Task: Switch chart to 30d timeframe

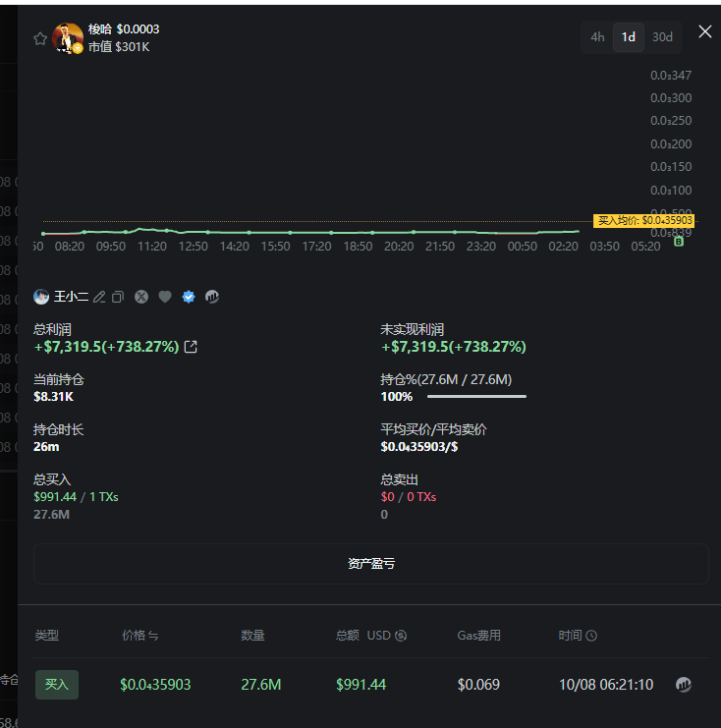Action: click(663, 37)
